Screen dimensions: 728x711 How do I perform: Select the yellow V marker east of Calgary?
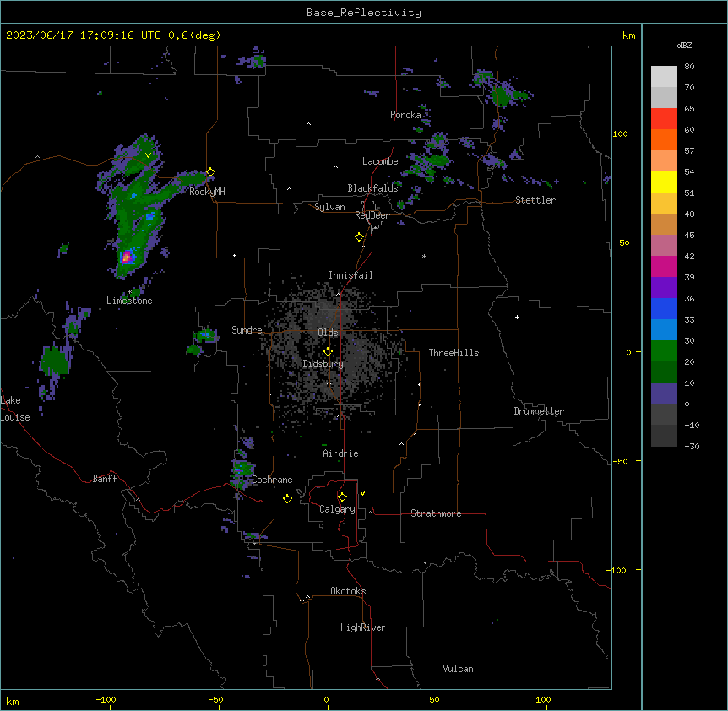pyautogui.click(x=362, y=493)
